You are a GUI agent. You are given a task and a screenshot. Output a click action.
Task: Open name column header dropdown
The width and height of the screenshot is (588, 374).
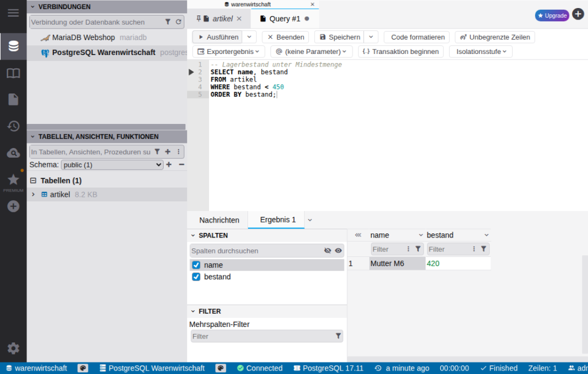tap(421, 235)
